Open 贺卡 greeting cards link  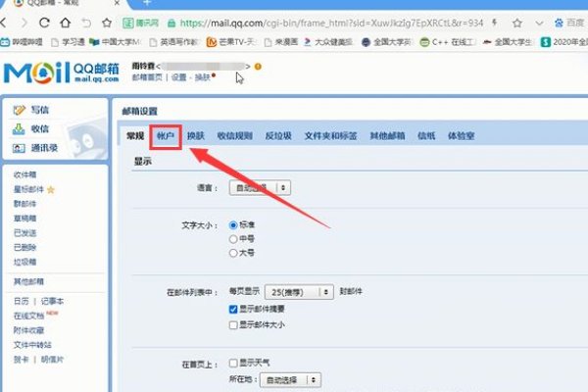click(21, 360)
